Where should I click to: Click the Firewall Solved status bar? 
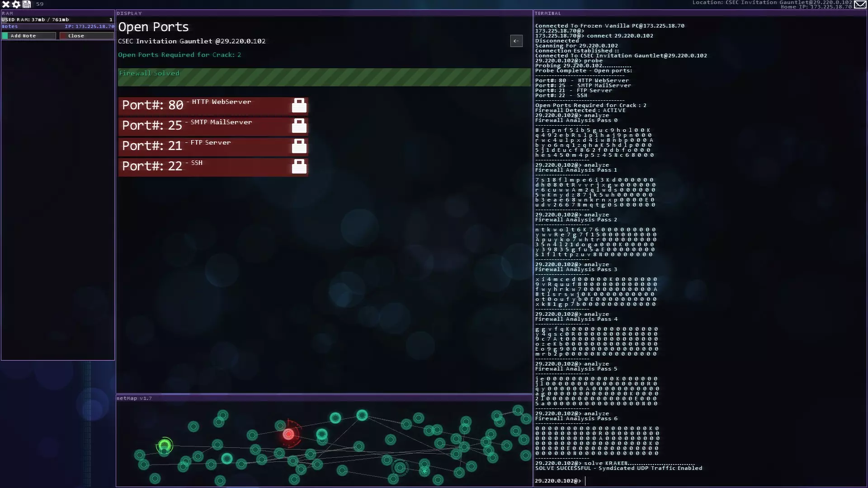pos(324,77)
